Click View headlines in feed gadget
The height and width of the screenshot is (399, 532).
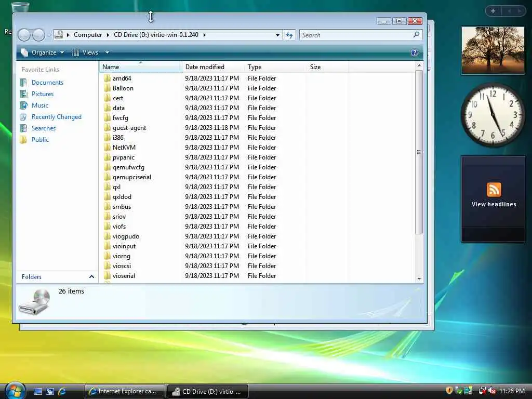pos(494,204)
